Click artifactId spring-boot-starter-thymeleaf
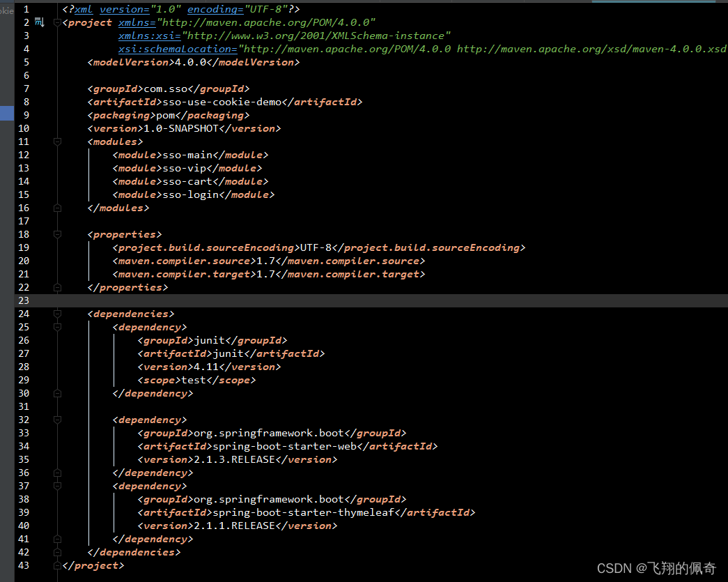 (304, 512)
